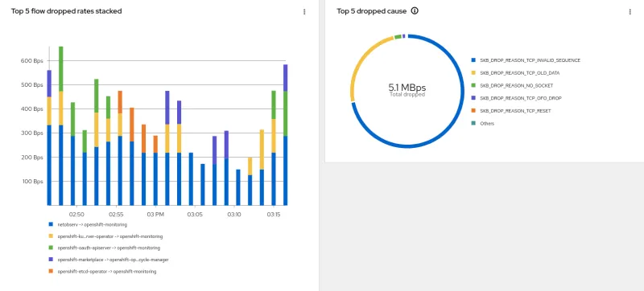Image resolution: width=644 pixels, height=291 pixels.
Task: Click SKB_DROP_REASON_TCP_INVALID_SEQUENCE legend text
Action: [x=530, y=60]
